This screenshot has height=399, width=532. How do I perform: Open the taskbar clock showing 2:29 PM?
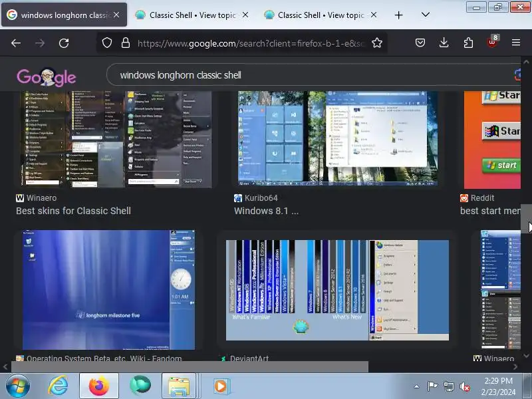coord(498,386)
